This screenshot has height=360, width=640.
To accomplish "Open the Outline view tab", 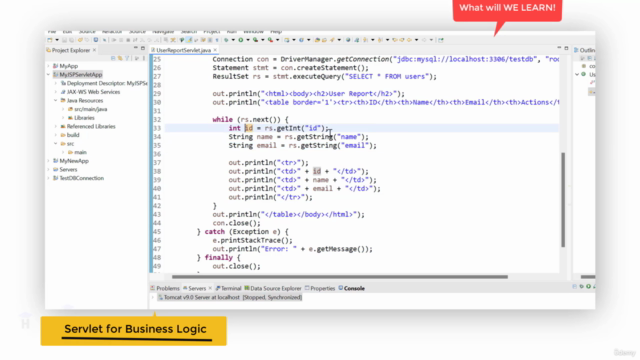I will click(x=584, y=50).
